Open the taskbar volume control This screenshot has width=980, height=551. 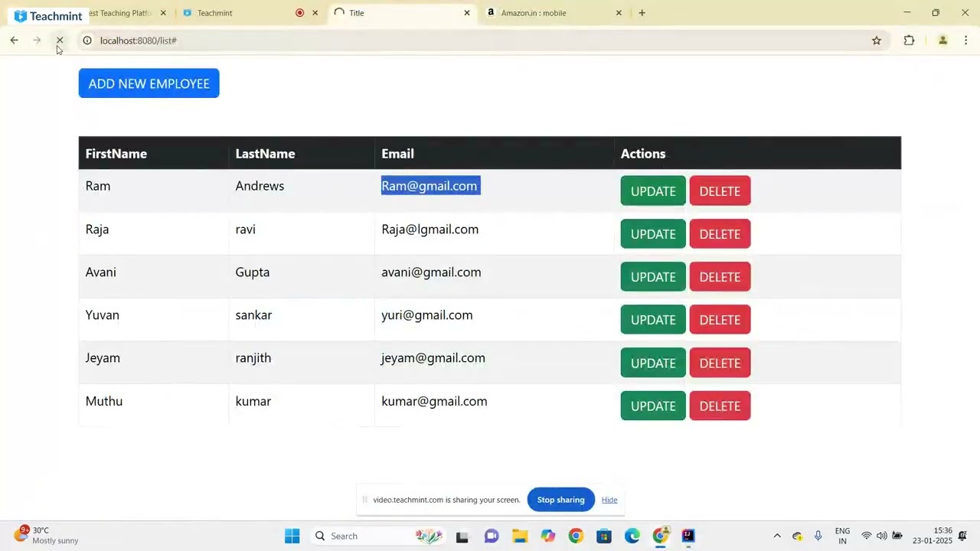(x=881, y=536)
